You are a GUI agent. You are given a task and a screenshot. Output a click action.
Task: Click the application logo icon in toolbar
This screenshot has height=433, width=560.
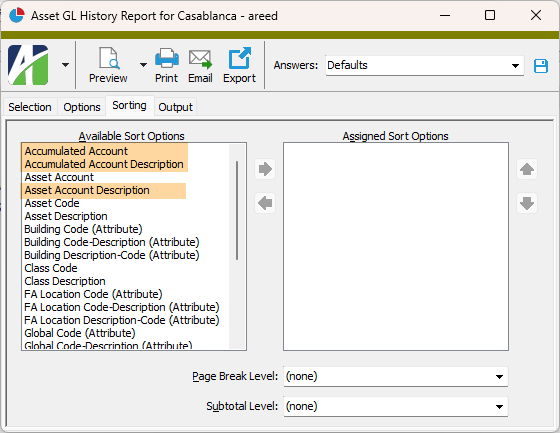[x=28, y=65]
